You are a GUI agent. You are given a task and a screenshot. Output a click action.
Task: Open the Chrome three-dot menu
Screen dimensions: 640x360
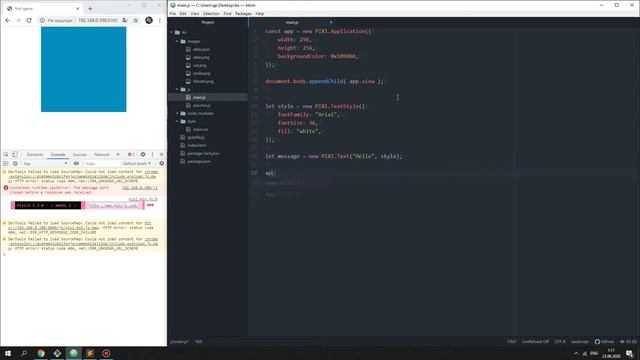coord(160,20)
